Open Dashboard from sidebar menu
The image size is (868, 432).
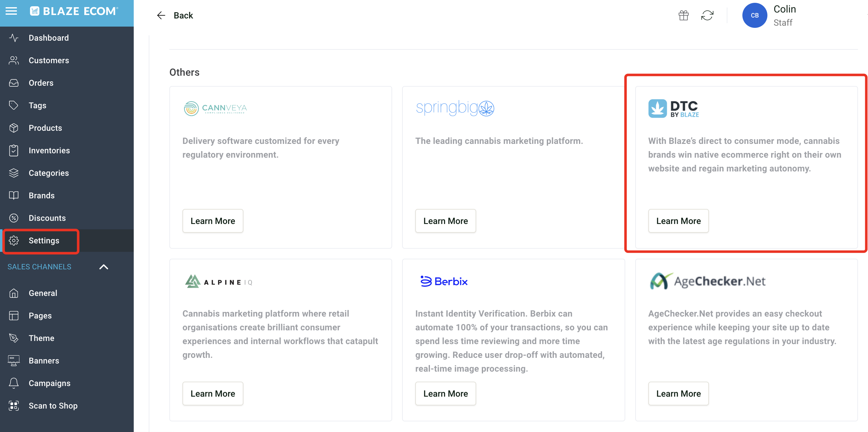67,38
